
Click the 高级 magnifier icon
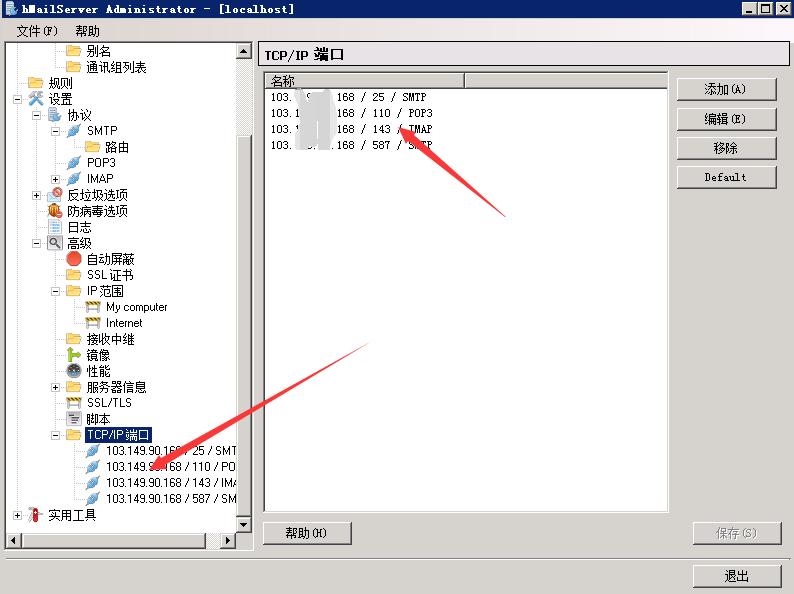point(55,243)
